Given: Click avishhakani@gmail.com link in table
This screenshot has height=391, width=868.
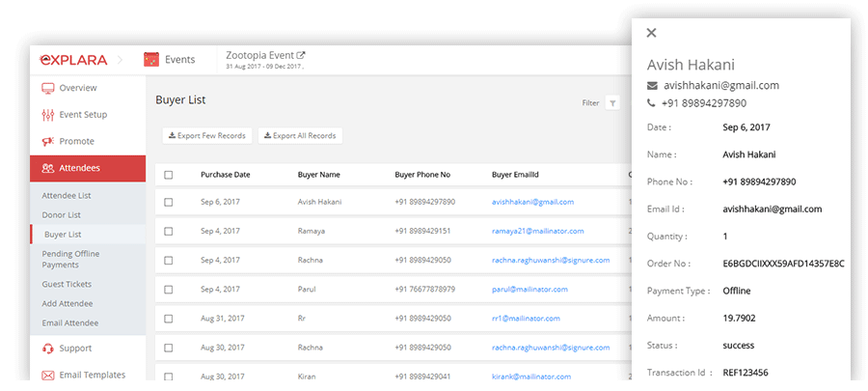Looking at the screenshot, I should 532,202.
